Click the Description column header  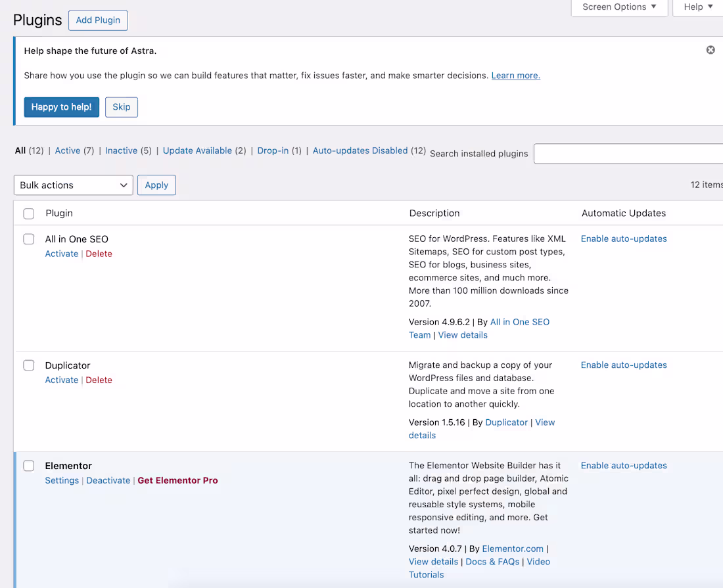434,214
